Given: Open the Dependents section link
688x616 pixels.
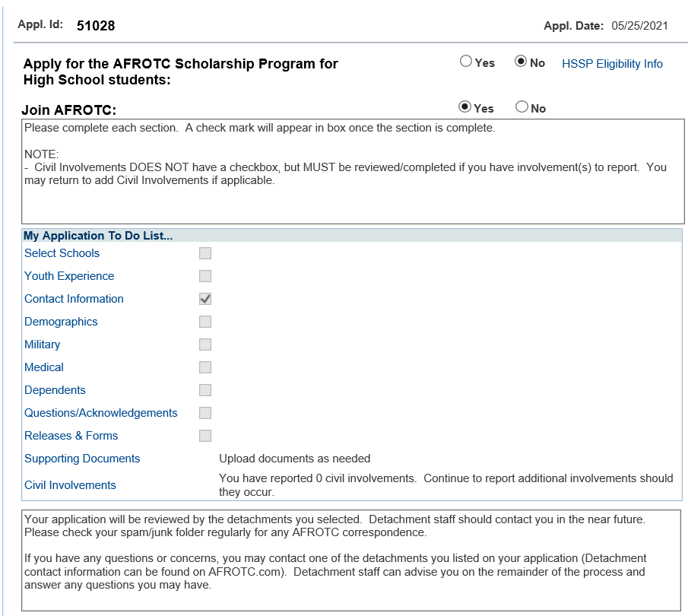Looking at the screenshot, I should click(55, 390).
